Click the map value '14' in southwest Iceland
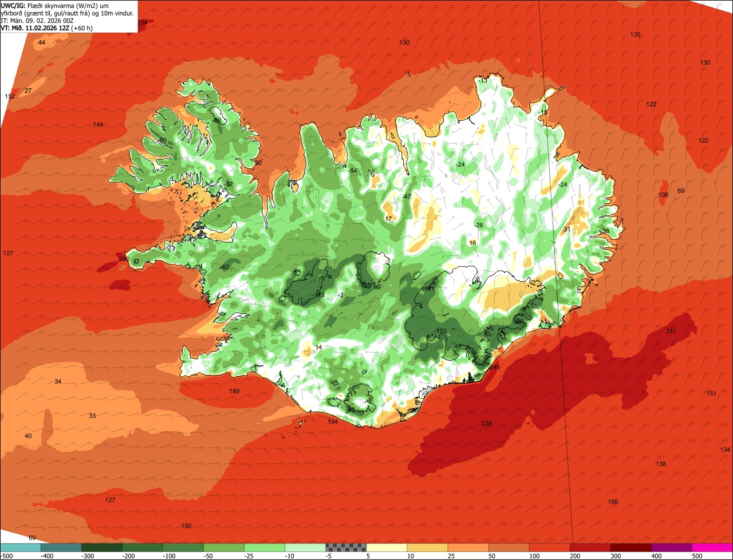This screenshot has width=733, height=560. 319,347
